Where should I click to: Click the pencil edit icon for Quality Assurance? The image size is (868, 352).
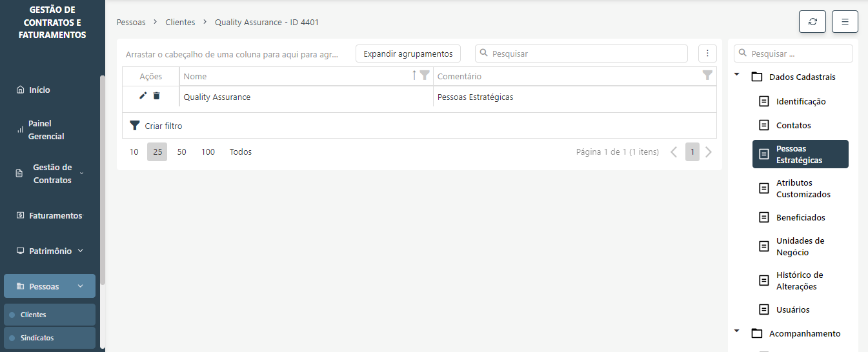143,96
